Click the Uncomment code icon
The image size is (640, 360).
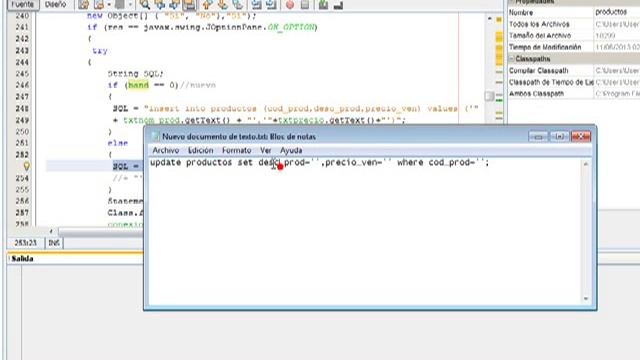point(338,5)
